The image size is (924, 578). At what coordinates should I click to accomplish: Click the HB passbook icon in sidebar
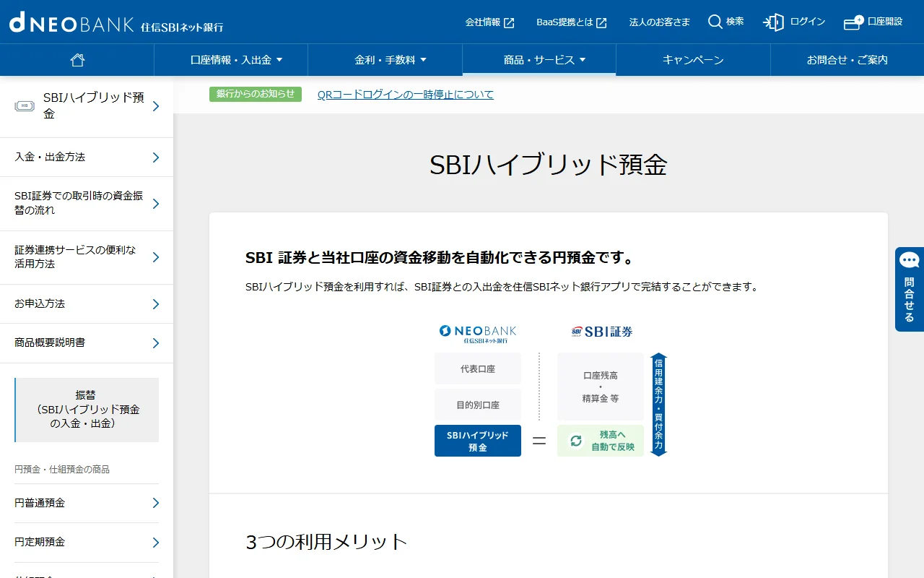tap(25, 106)
